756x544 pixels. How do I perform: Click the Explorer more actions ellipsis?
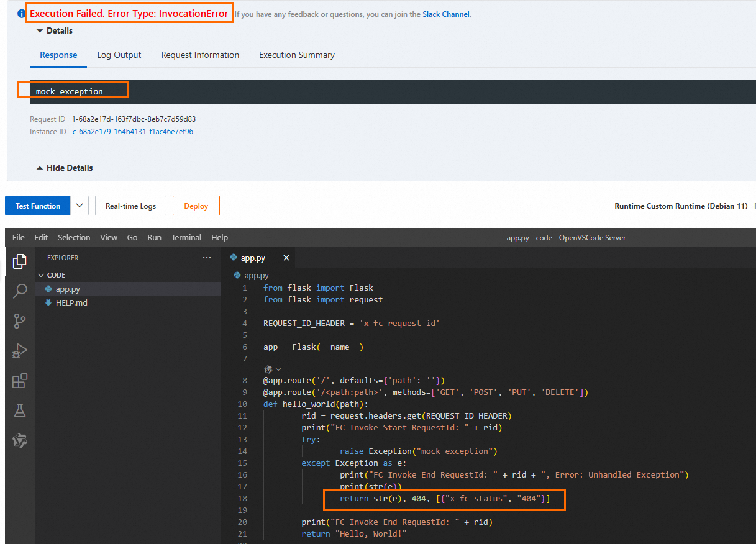(x=207, y=258)
